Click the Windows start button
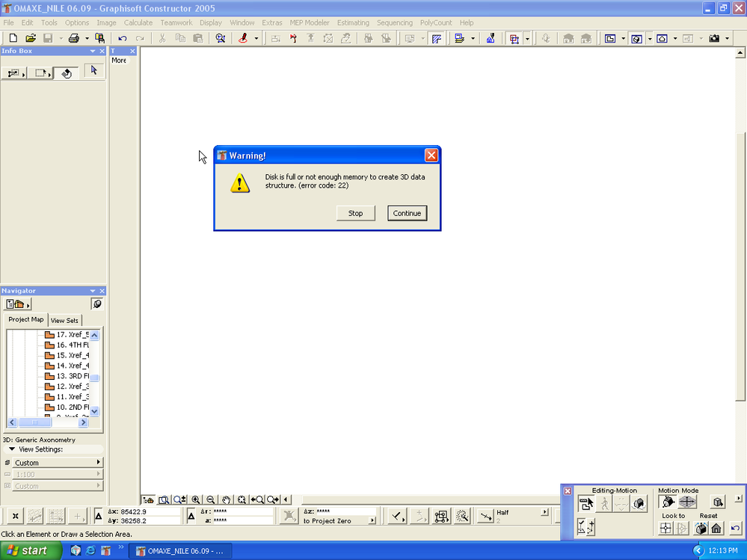The width and height of the screenshot is (747, 560). pyautogui.click(x=31, y=550)
